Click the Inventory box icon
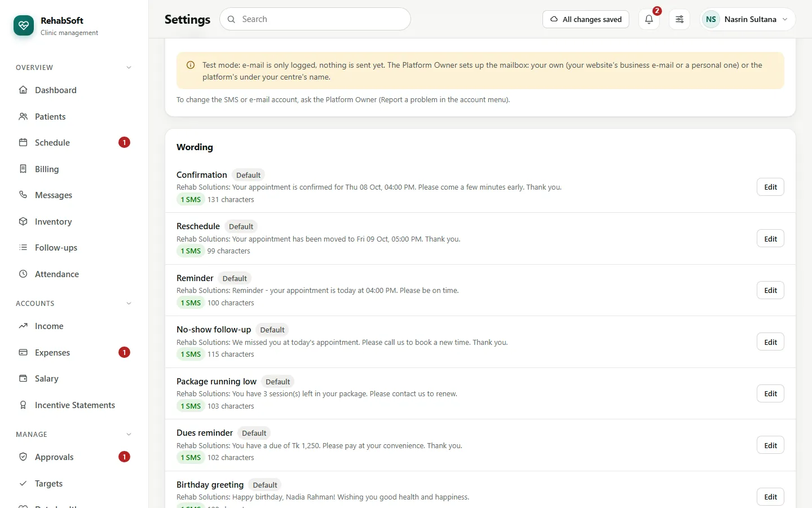Viewport: 812px width, 508px height. click(x=23, y=221)
